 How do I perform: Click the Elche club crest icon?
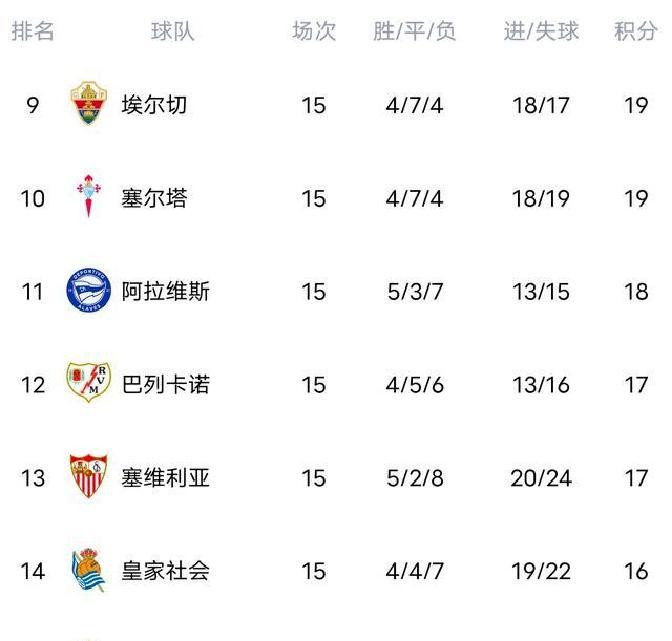pyautogui.click(x=87, y=105)
